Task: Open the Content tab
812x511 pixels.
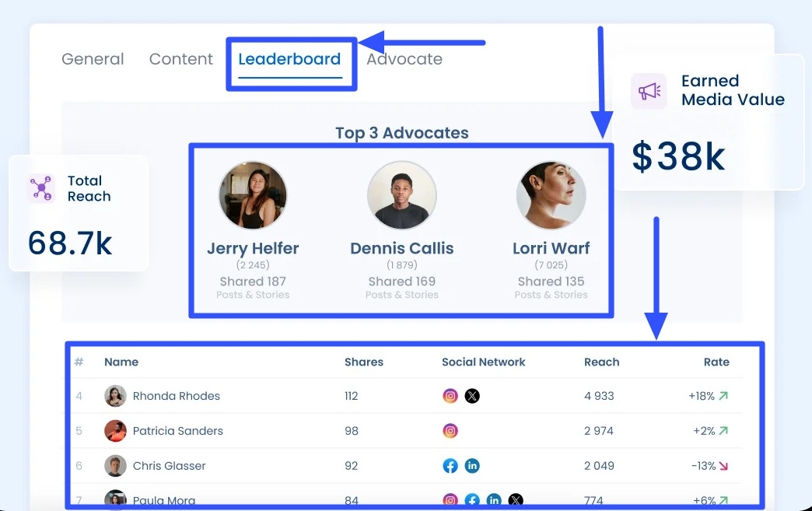Action: tap(180, 58)
